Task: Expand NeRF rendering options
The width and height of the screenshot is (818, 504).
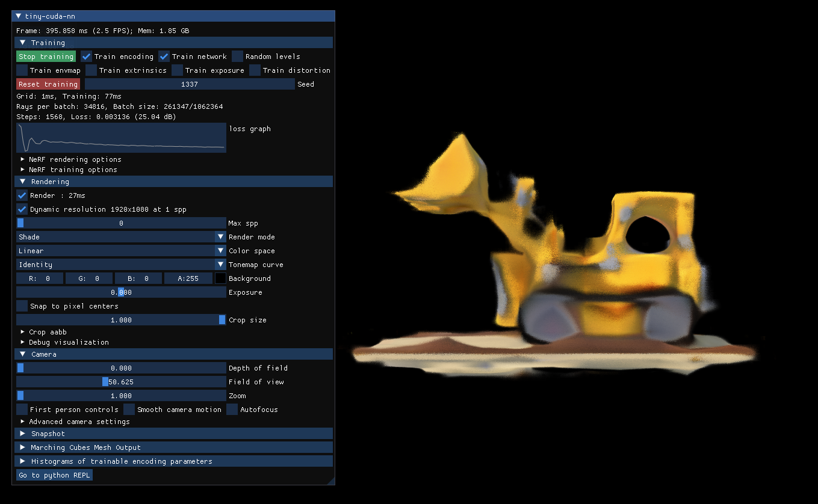Action: click(71, 159)
